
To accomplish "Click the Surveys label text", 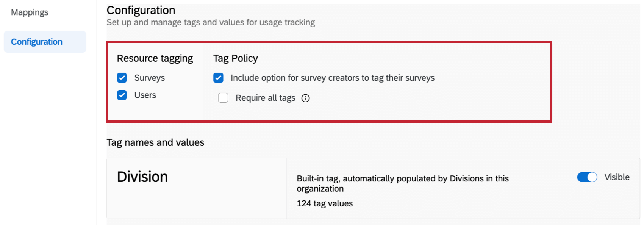I will point(150,78).
